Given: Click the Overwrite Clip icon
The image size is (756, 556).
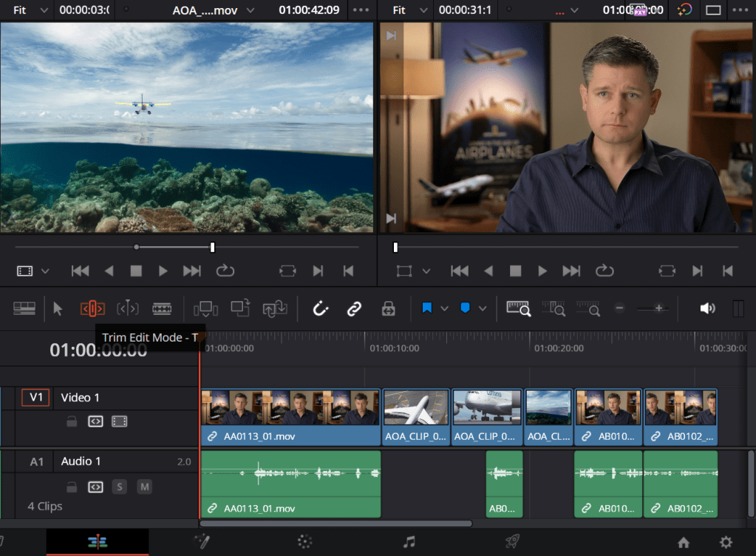Looking at the screenshot, I should pos(240,309).
